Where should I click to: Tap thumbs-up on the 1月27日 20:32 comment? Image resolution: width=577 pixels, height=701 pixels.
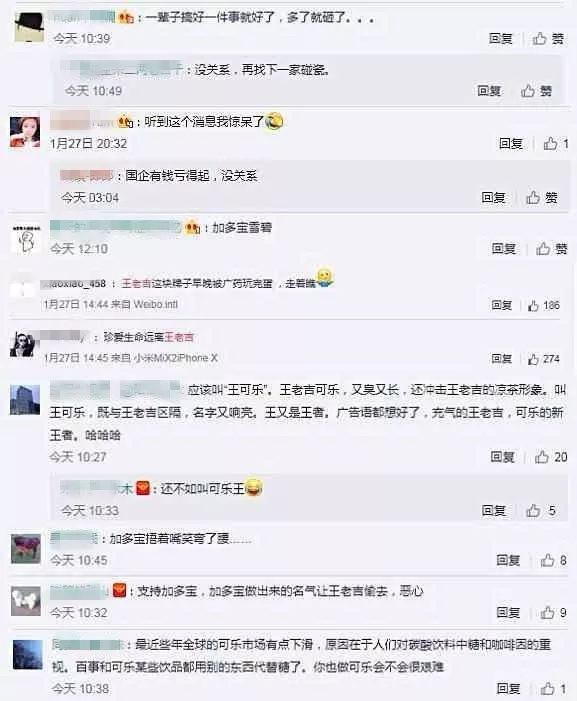[x=556, y=144]
